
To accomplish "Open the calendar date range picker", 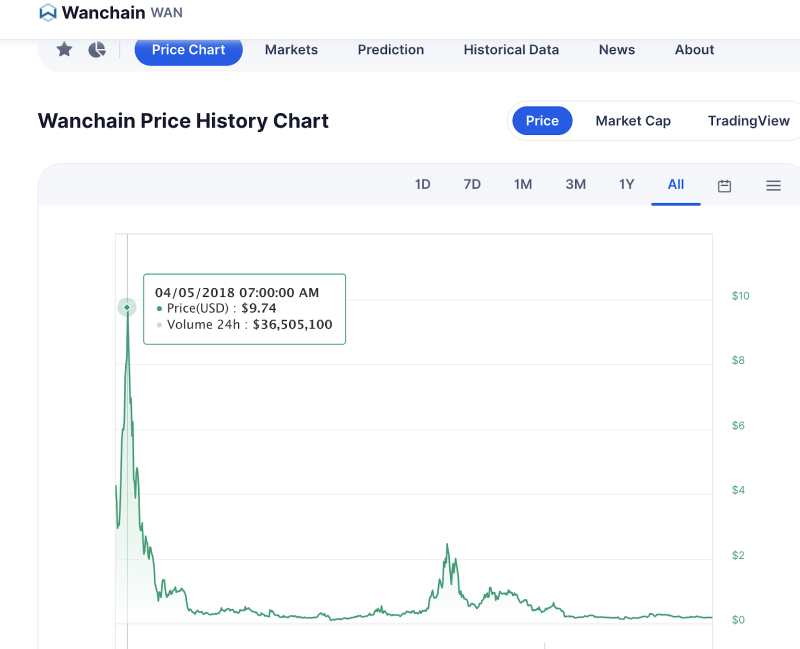I will click(x=725, y=185).
